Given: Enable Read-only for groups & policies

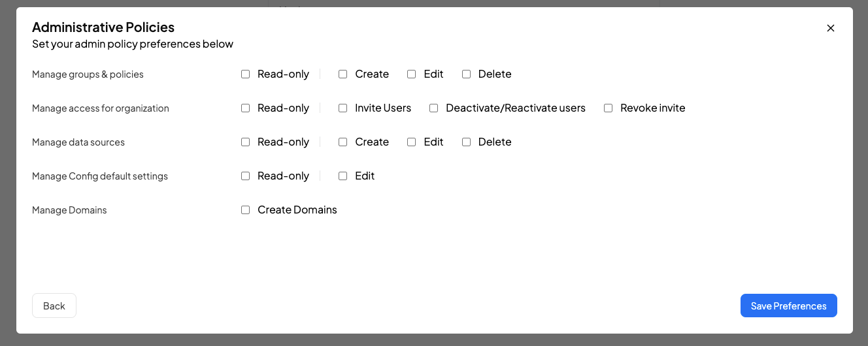Looking at the screenshot, I should 246,74.
